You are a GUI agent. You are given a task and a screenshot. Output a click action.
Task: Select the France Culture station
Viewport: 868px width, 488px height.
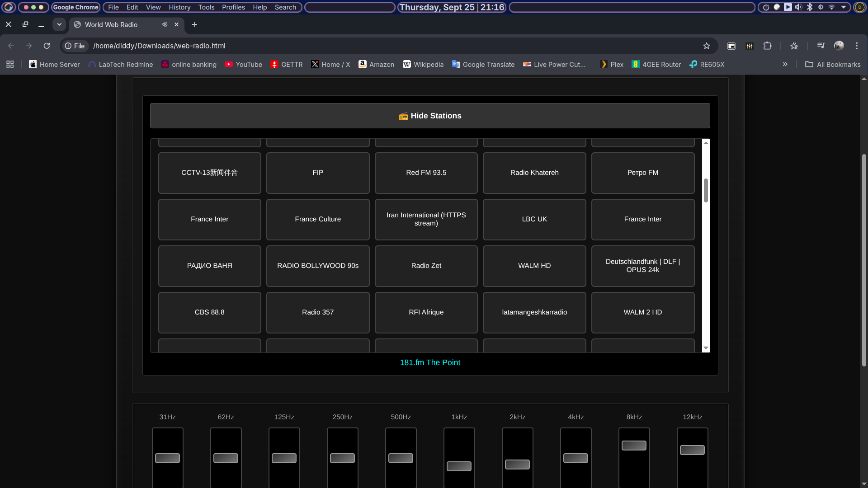pos(318,219)
